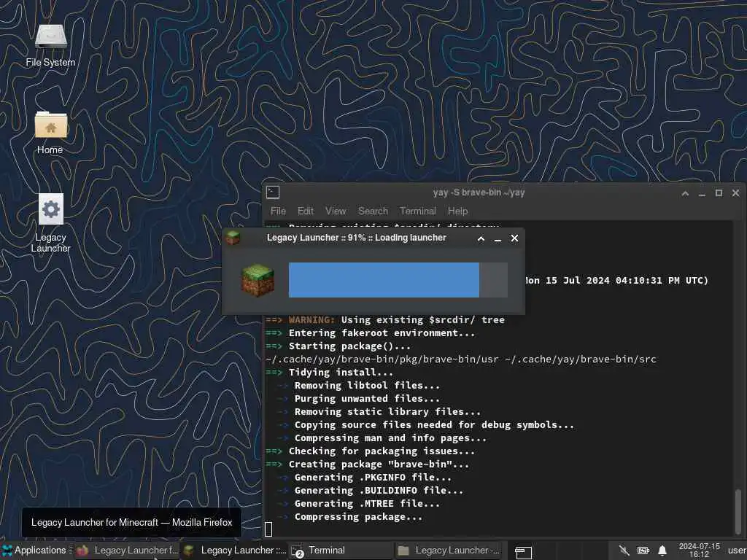
Task: Launch the Legacy Launcher desktop shortcut
Action: [50, 223]
